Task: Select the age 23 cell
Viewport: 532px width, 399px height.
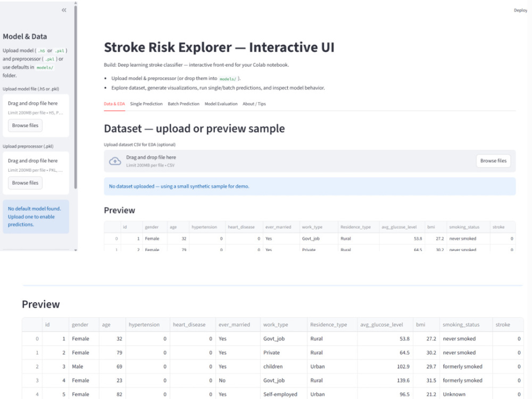Action: (x=112, y=380)
